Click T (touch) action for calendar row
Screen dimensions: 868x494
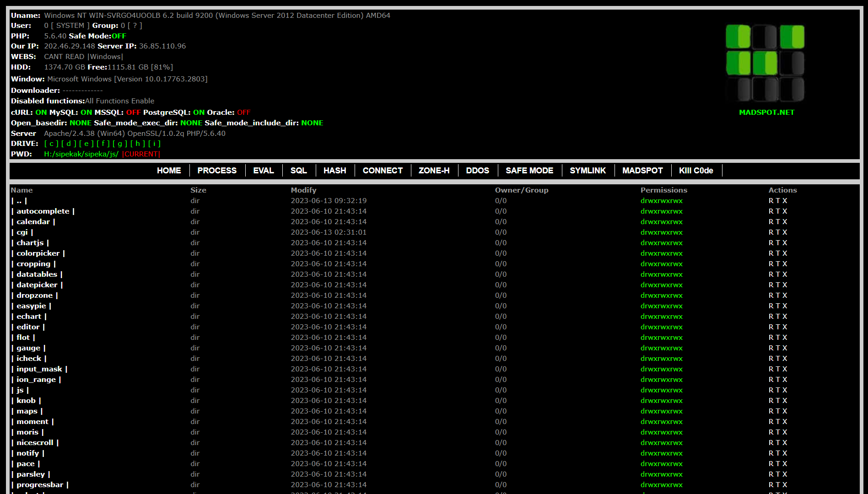point(778,222)
